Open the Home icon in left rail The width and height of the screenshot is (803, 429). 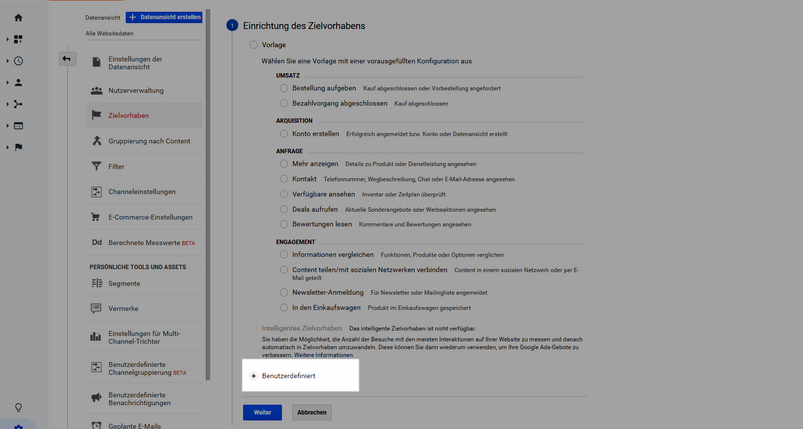(x=18, y=18)
